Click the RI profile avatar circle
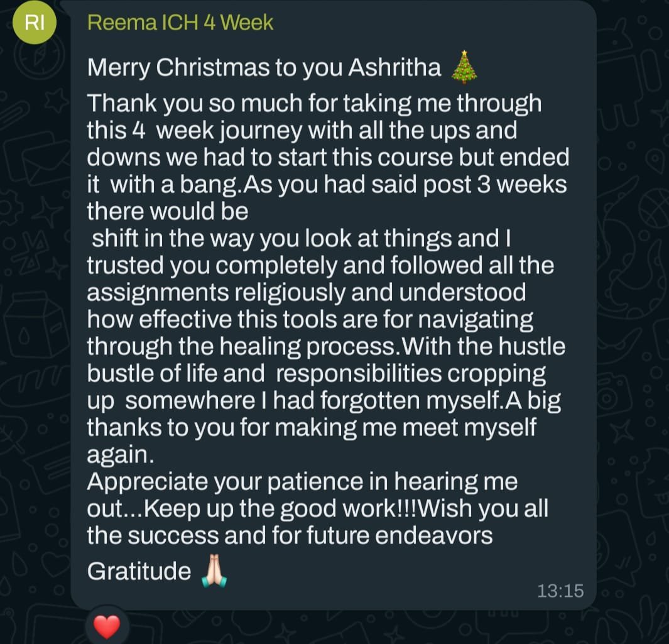 pyautogui.click(x=35, y=22)
